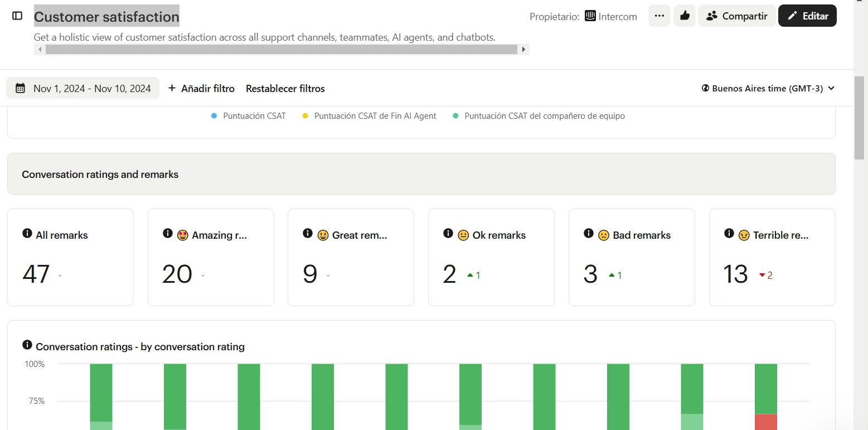Image resolution: width=868 pixels, height=430 pixels.
Task: Click the horizontal scrollbar's right arrow under the description
Action: pos(523,50)
